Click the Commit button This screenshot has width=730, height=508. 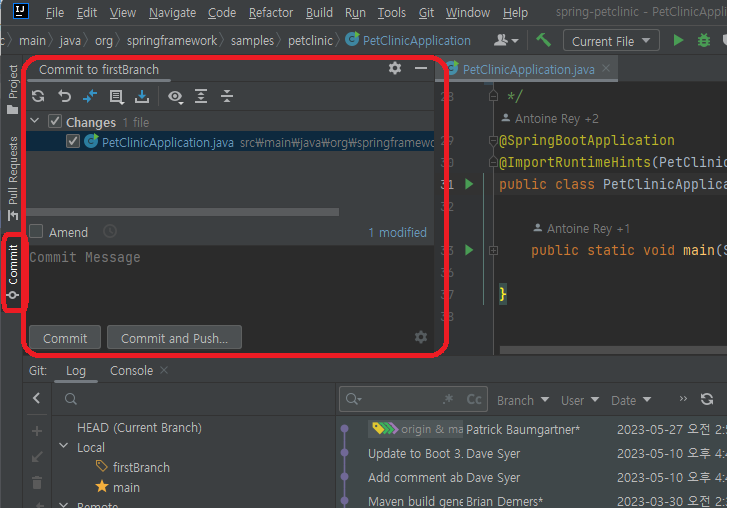[x=65, y=338]
